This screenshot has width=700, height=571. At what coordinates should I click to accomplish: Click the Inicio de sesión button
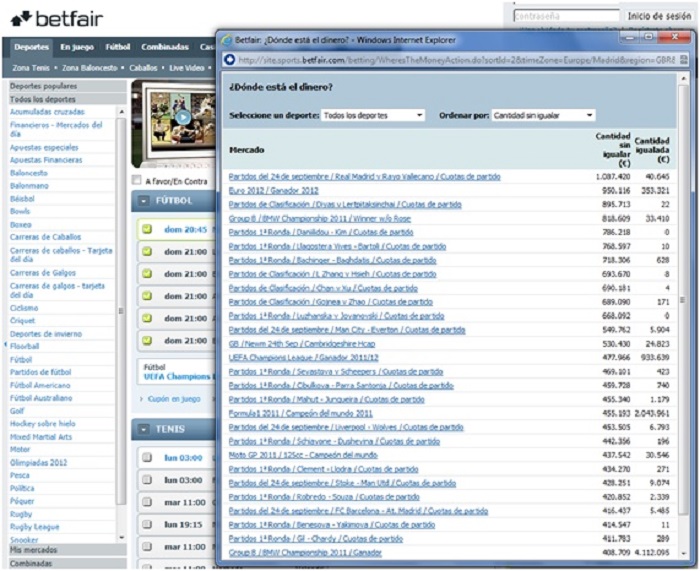pyautogui.click(x=658, y=16)
